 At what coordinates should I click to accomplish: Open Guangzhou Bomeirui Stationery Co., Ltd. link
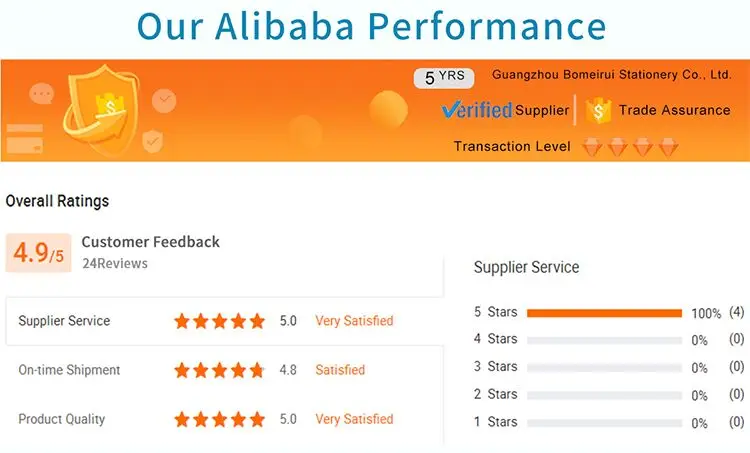(612, 75)
